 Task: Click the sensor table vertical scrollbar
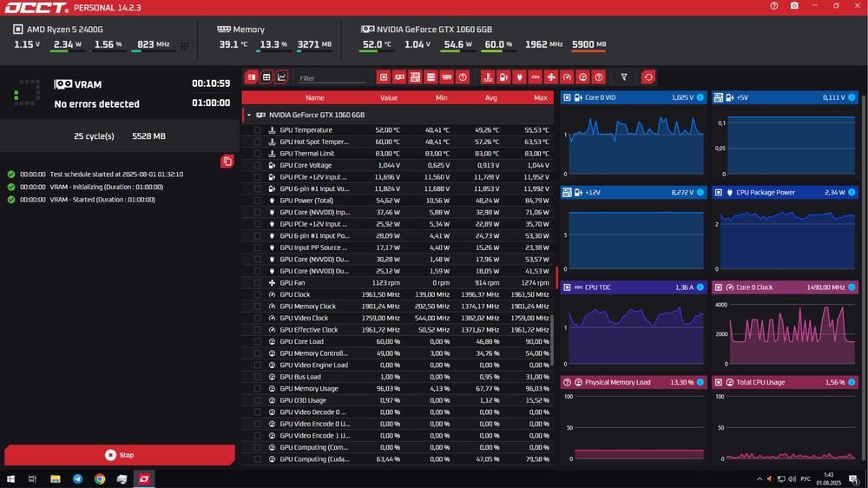pos(552,340)
